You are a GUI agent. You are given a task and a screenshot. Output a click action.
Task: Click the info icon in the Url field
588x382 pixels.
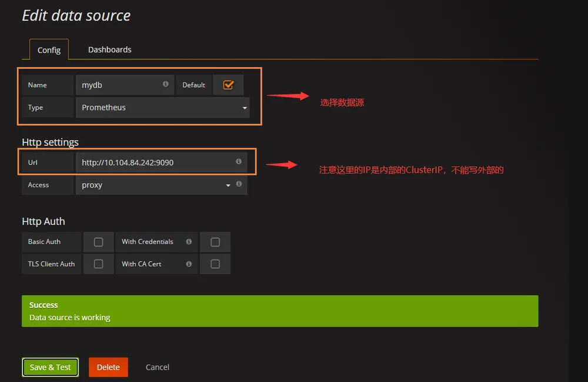239,161
